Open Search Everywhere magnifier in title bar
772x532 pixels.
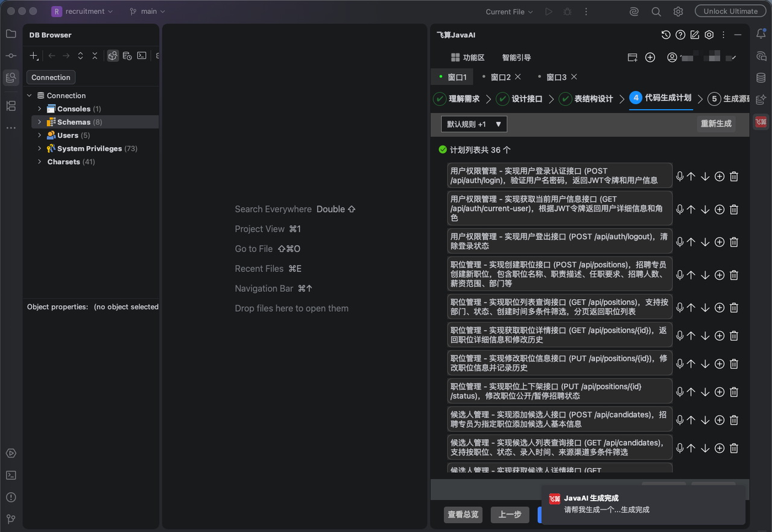[x=656, y=11]
